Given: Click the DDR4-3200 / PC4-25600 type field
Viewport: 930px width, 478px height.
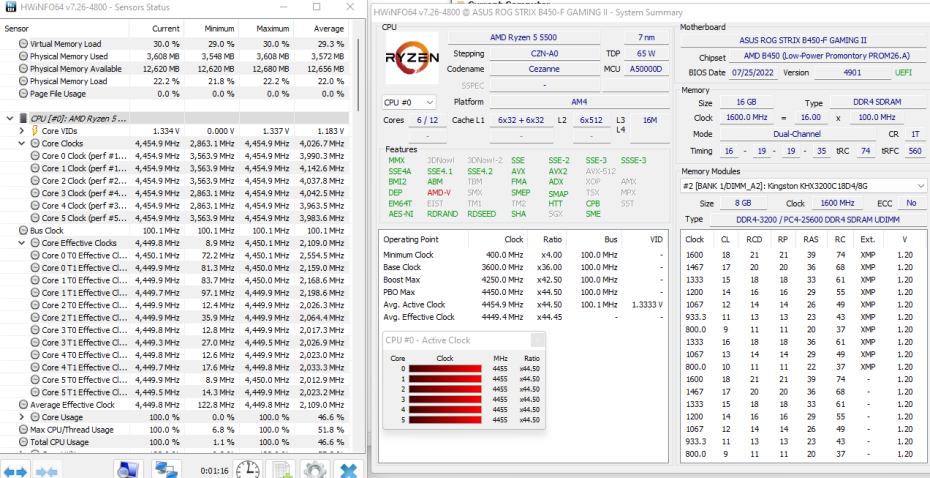Looking at the screenshot, I should pyautogui.click(x=818, y=219).
